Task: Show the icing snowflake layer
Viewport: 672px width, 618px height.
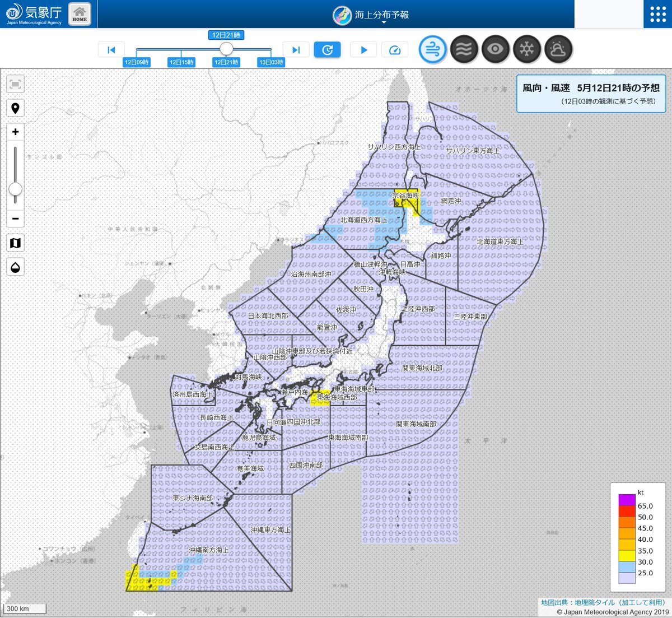Action: 527,49
